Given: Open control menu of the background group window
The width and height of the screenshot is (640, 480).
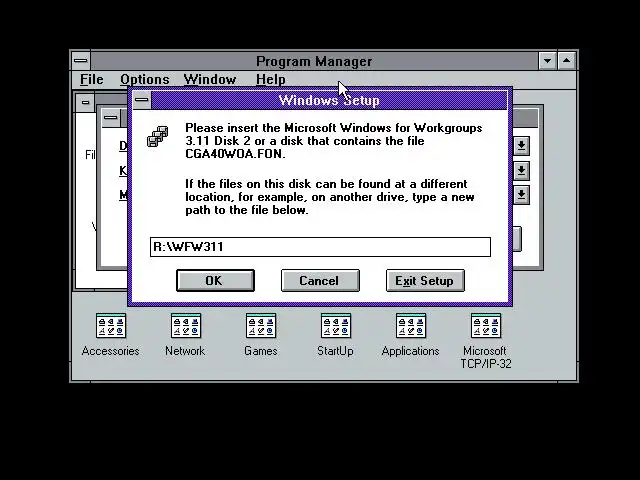Looking at the screenshot, I should pos(85,102).
